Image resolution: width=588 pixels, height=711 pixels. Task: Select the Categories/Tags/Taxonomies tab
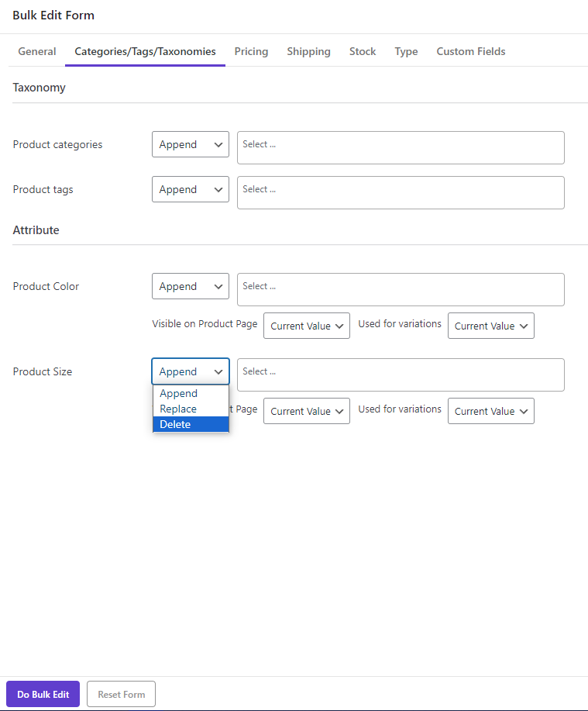point(145,51)
